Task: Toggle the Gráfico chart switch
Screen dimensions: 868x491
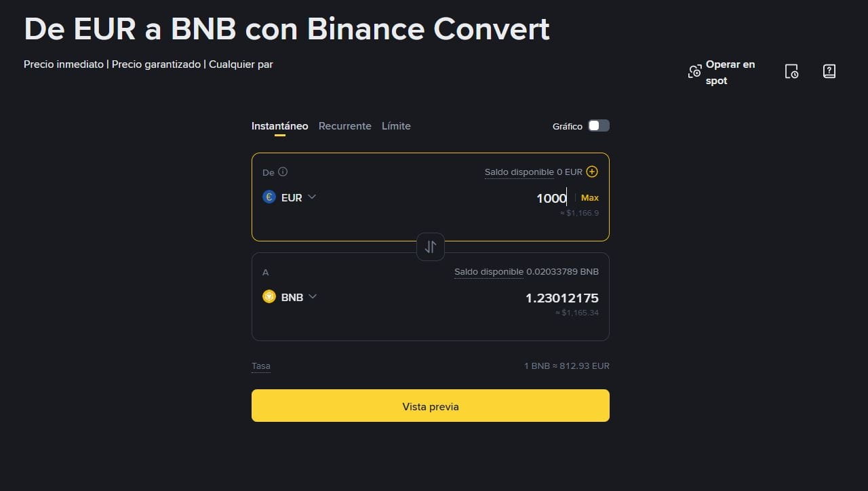Action: point(598,125)
